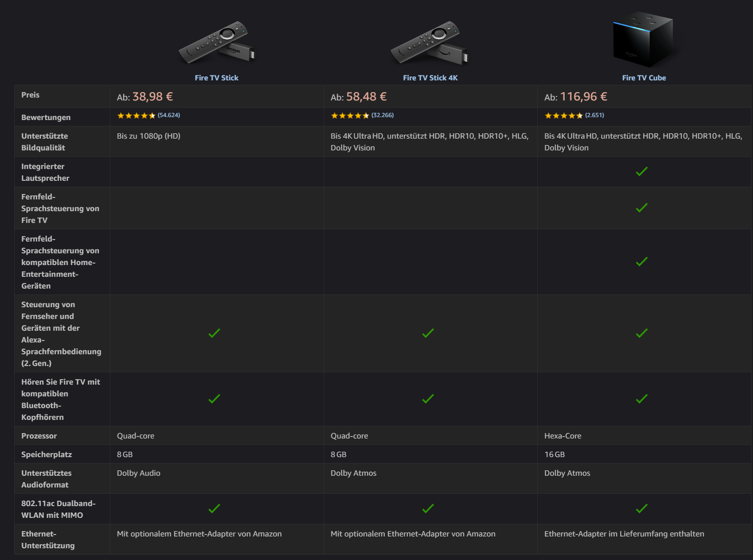Click the Fire TV Stick 4K Alexa remote control checkmark
Screen dimensions: 753x560
pos(428,333)
